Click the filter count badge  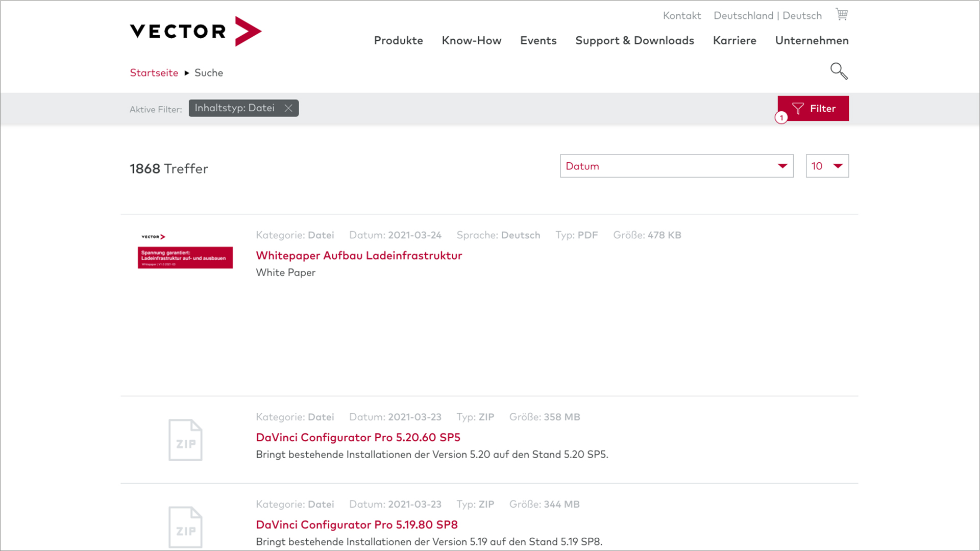[781, 118]
